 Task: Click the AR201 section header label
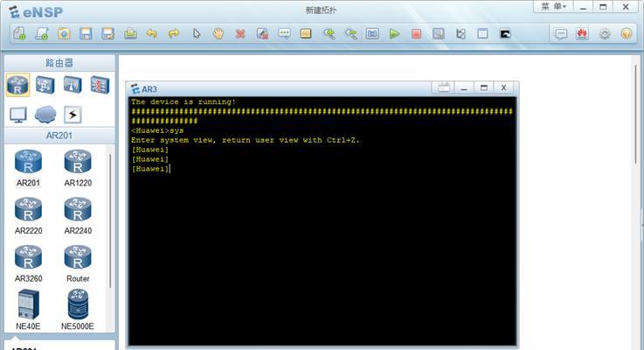[x=59, y=136]
